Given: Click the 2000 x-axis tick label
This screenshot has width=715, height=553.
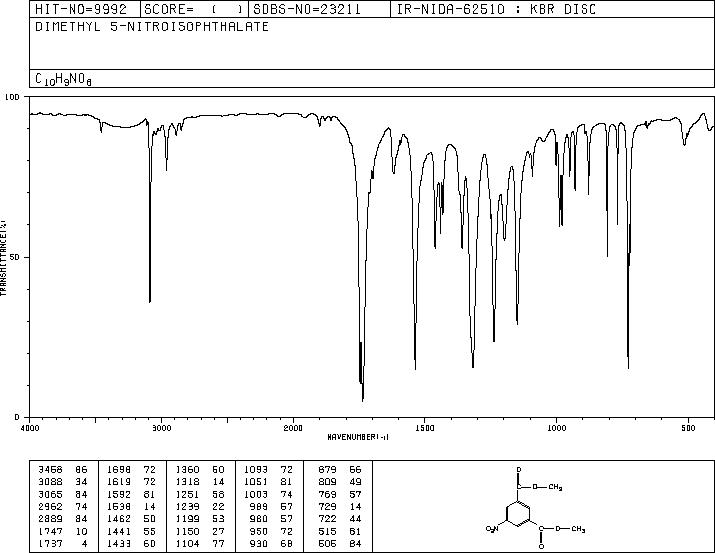Looking at the screenshot, I should coord(293,428).
